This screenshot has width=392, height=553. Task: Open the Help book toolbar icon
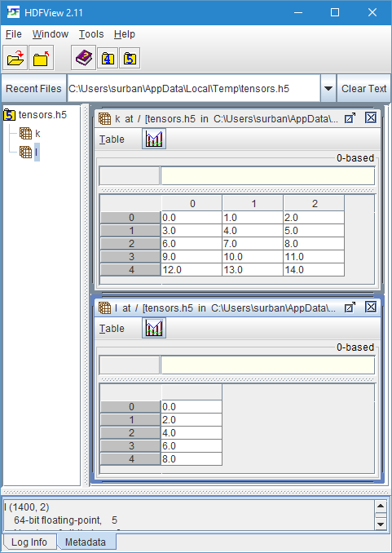tap(84, 57)
